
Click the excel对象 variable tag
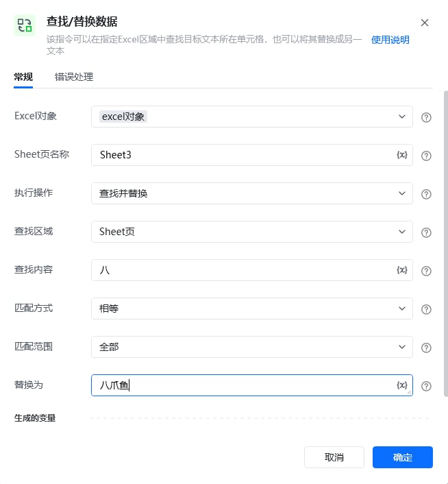[123, 117]
